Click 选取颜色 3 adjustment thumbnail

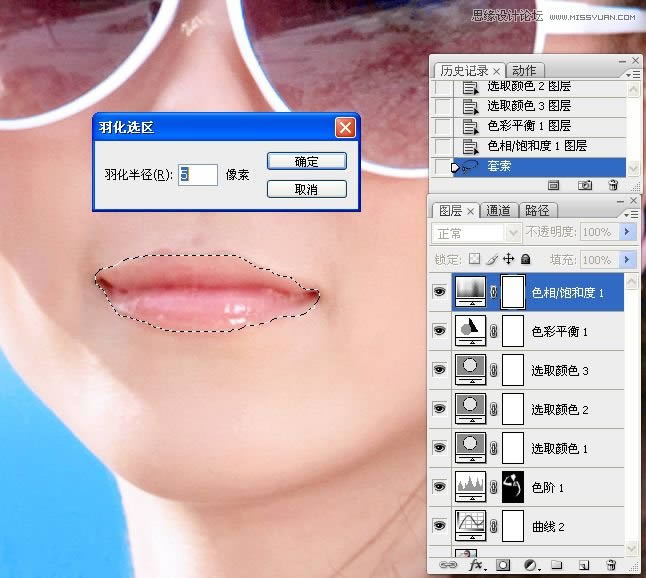[x=470, y=370]
